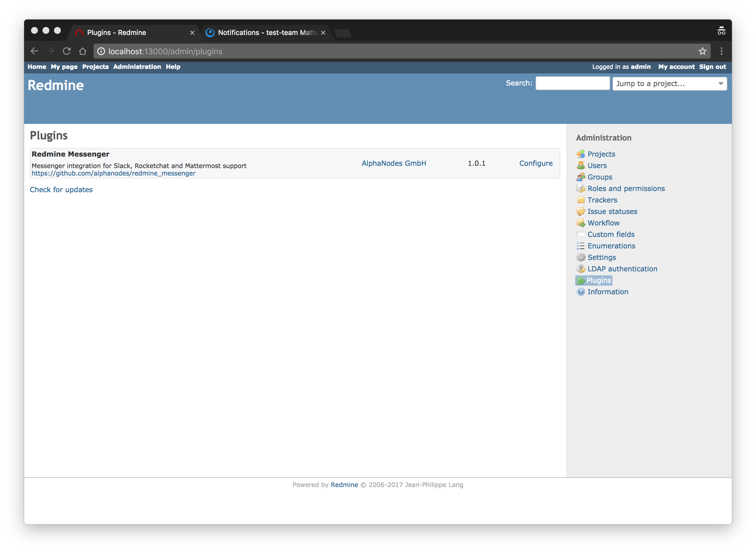756x553 pixels.
Task: Click the Roles and permissions icon
Action: click(x=581, y=188)
